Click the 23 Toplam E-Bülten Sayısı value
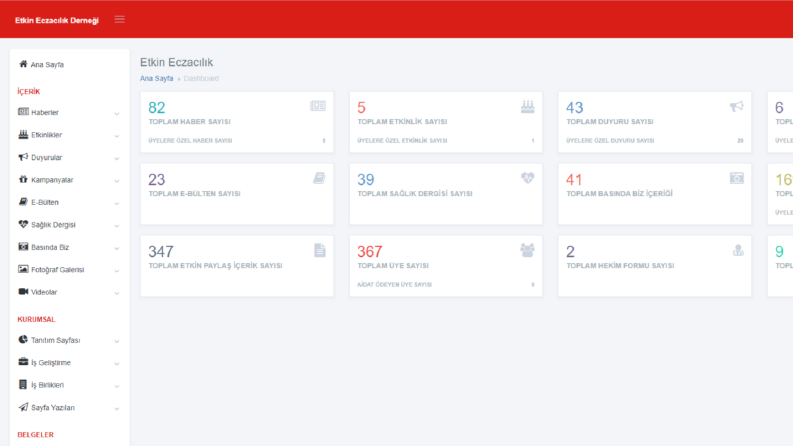Screen dimensions: 793x446 157,180
